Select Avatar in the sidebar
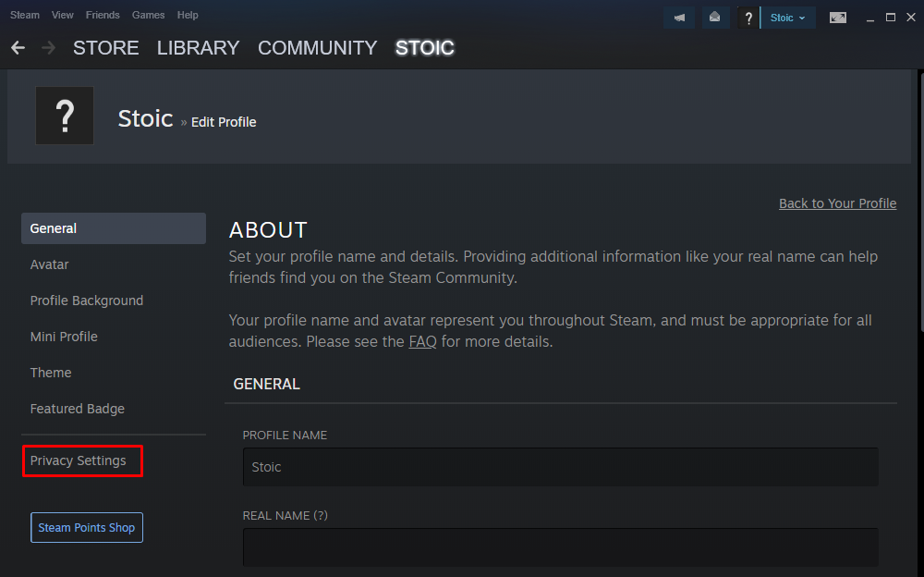 tap(50, 264)
